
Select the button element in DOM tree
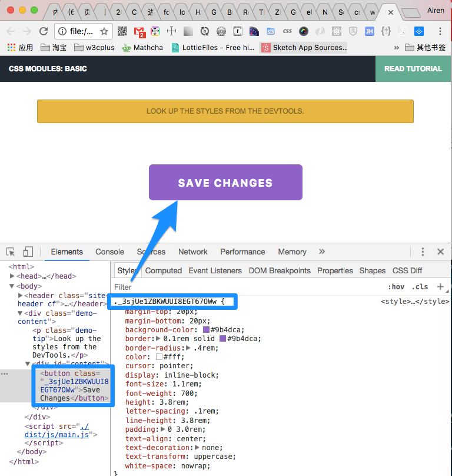click(x=74, y=385)
